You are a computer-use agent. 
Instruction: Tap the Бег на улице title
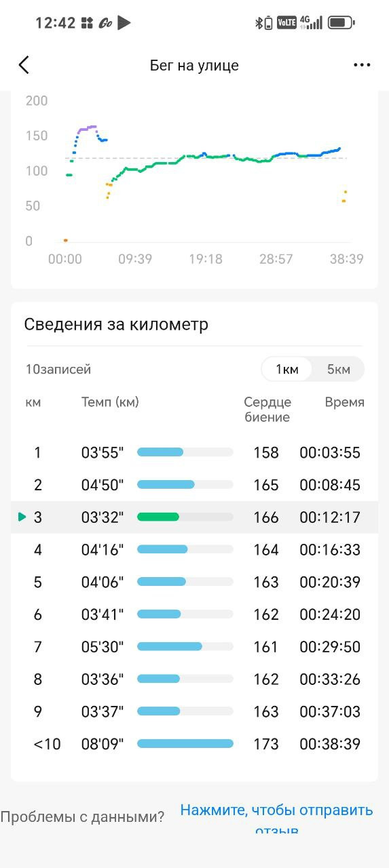coord(194,66)
